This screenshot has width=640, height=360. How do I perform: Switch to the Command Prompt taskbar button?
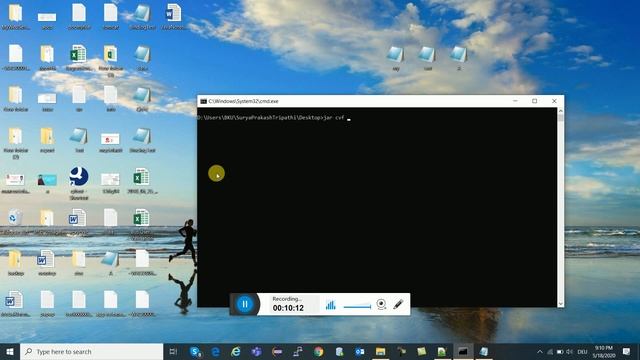[x=463, y=351]
